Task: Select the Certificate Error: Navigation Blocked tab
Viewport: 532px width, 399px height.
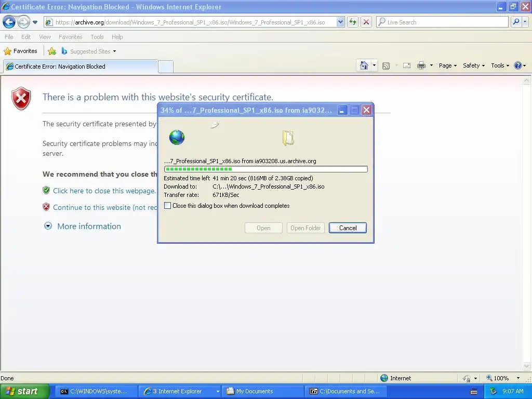Action: tap(81, 66)
